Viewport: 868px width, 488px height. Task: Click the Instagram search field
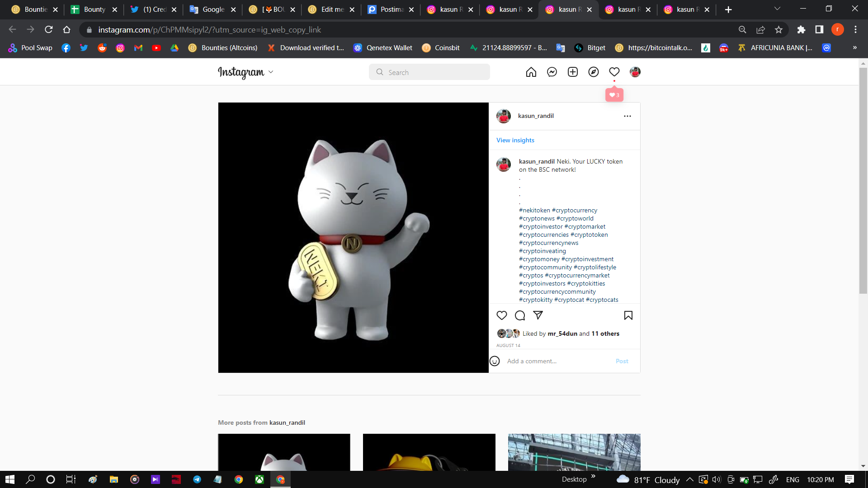[429, 72]
